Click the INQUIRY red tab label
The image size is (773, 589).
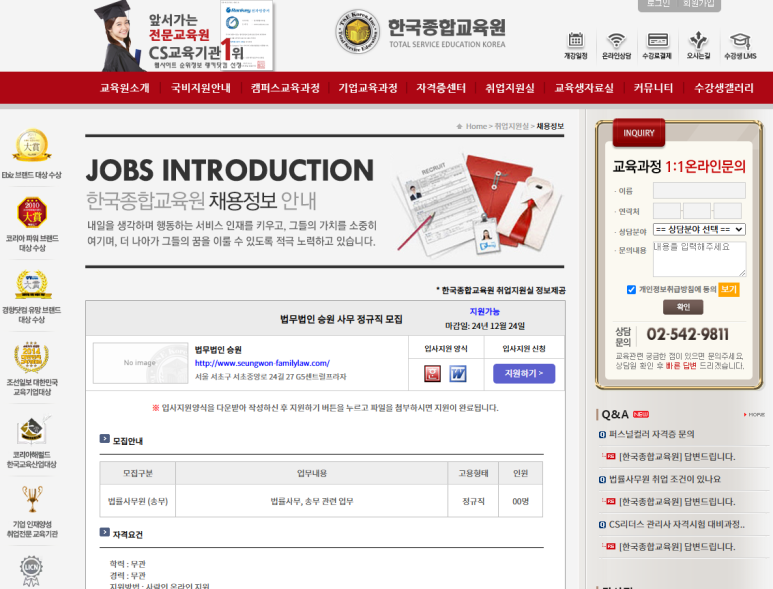(639, 133)
